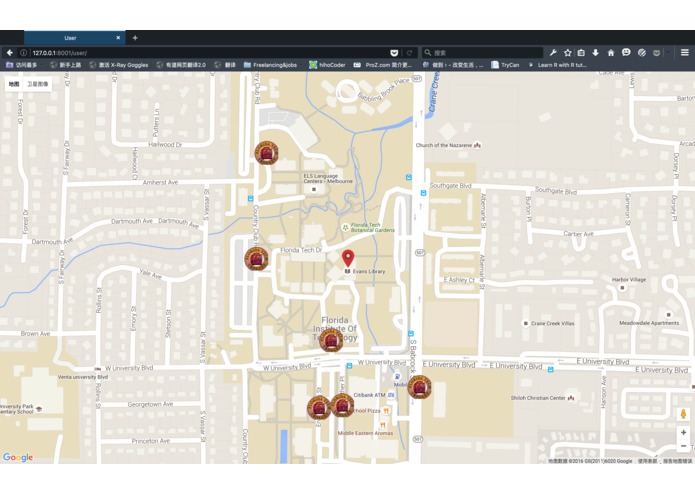The image size is (695, 494).
Task: Open developer tools wrench icon
Action: 553,53
